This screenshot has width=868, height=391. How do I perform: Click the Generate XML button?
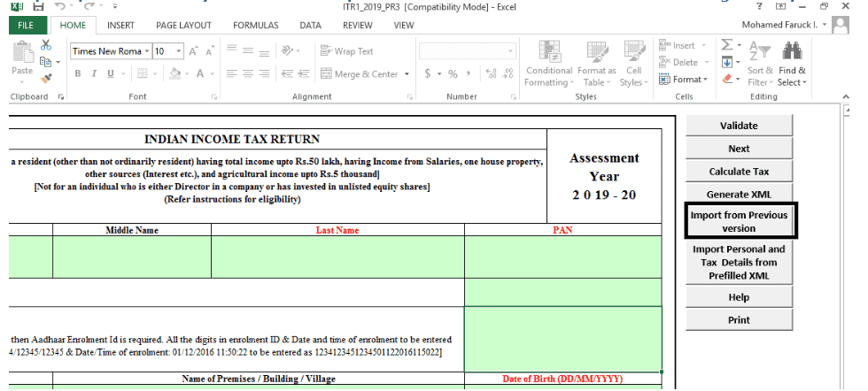739,194
